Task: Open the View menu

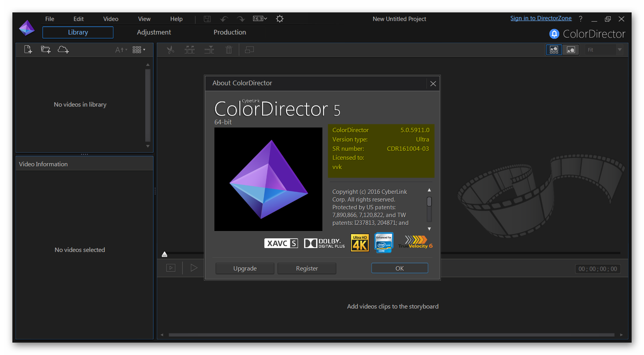Action: click(144, 19)
